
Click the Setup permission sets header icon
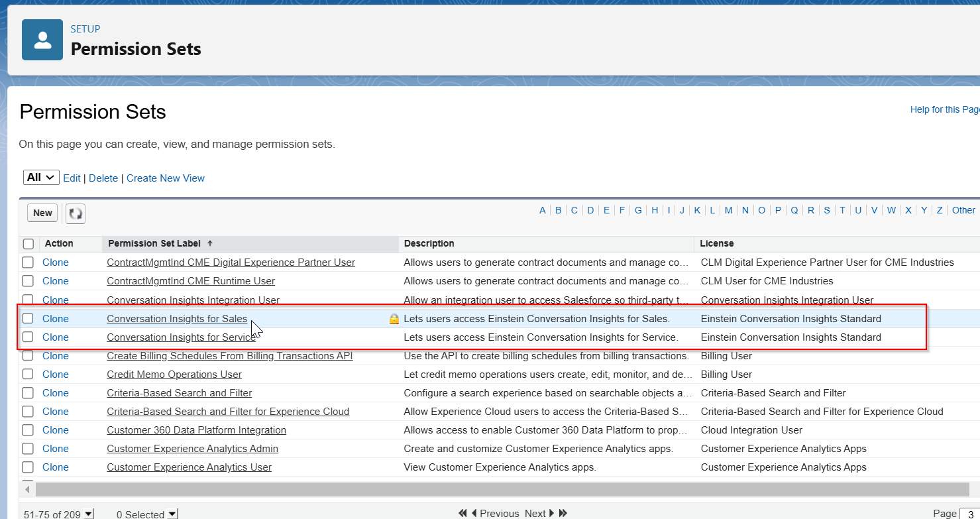click(x=42, y=40)
